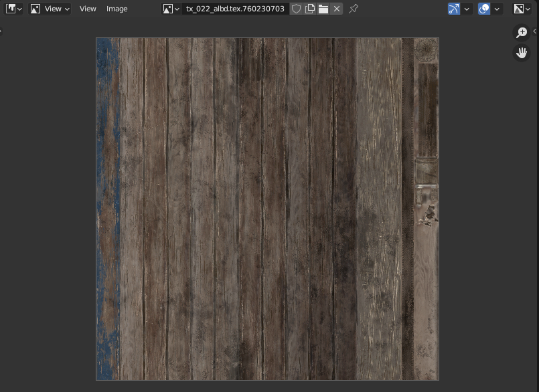539x392 pixels.
Task: Toggle the overlays display button
Action: point(484,9)
